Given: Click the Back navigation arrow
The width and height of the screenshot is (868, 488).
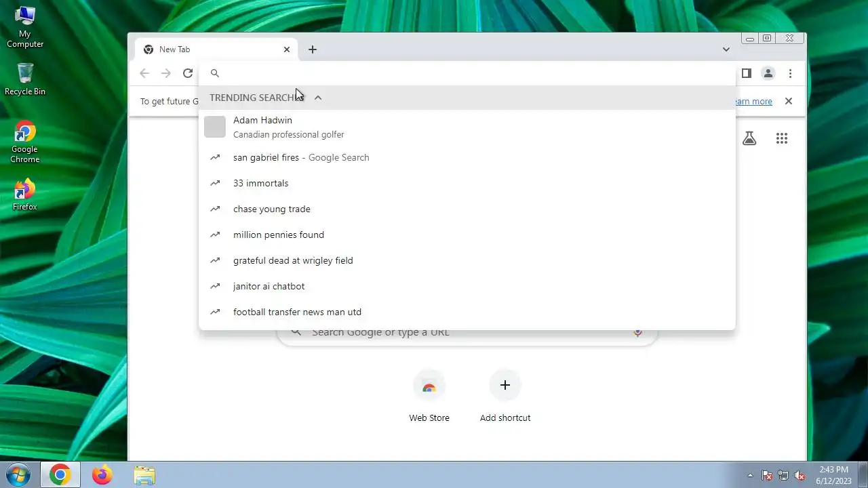Looking at the screenshot, I should click(x=144, y=73).
